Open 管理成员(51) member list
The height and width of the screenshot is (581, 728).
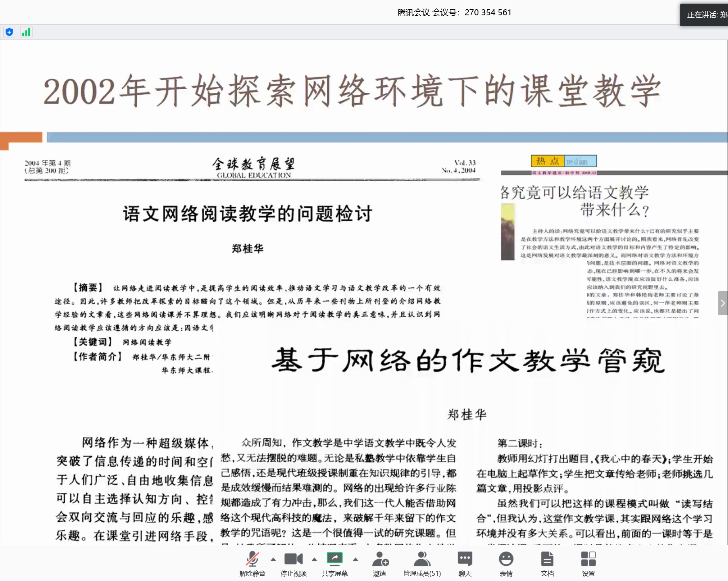[422, 564]
